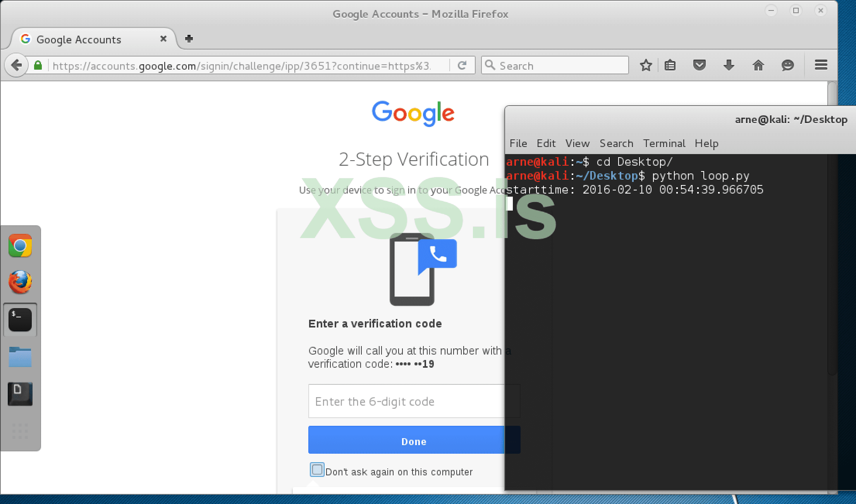This screenshot has width=856, height=504.
Task: Close the Google Accounts tab
Action: [163, 39]
